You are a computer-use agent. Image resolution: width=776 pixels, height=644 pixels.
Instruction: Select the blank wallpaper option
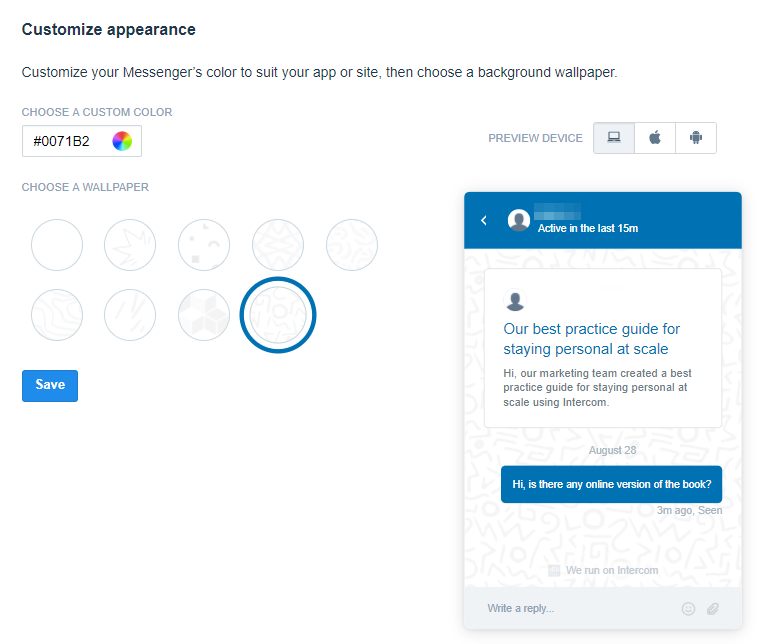point(57,245)
